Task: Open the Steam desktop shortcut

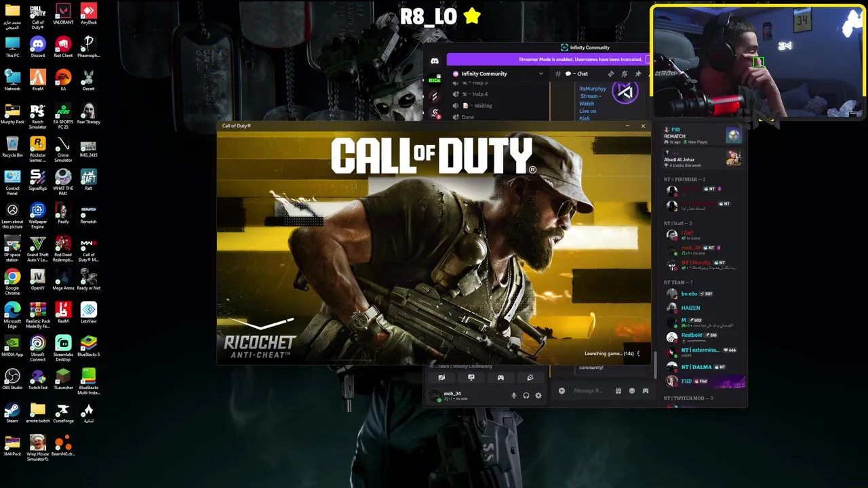Action: pyautogui.click(x=12, y=413)
